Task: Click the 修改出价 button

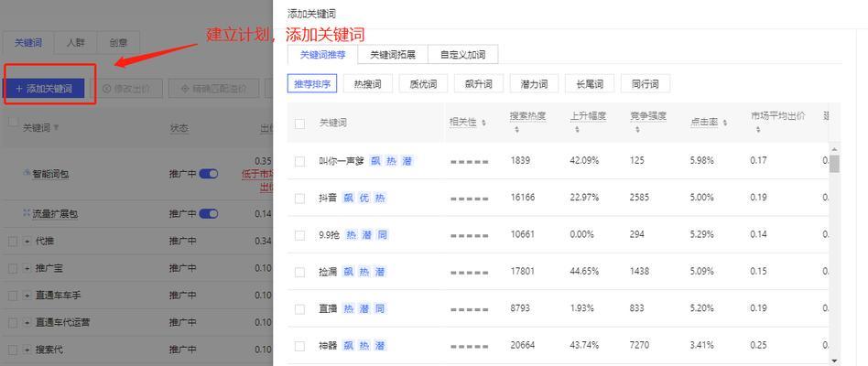Action: tap(126, 89)
